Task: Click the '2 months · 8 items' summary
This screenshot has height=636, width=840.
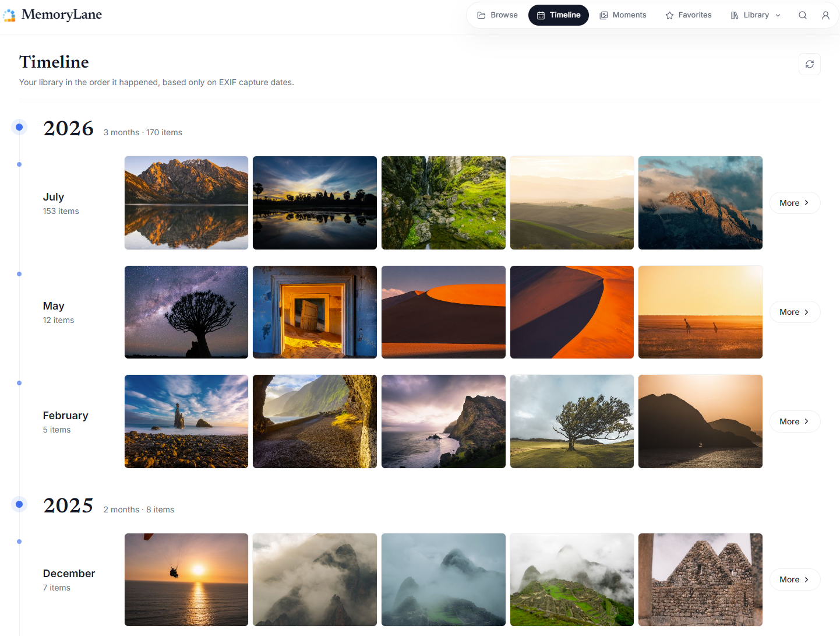Action: click(x=139, y=509)
